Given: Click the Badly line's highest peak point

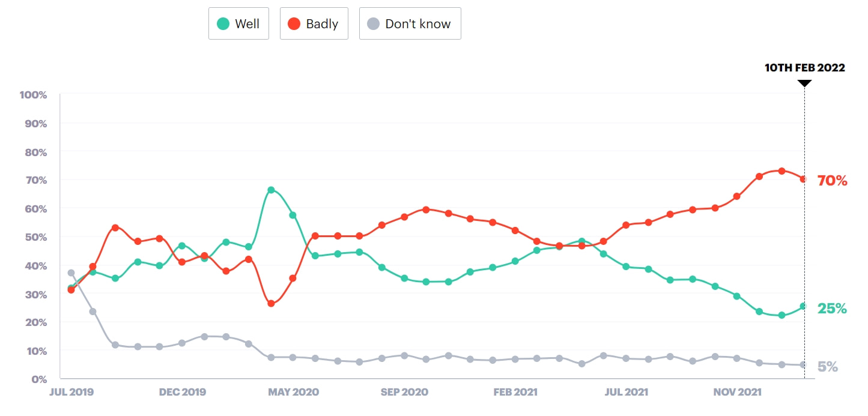Looking at the screenshot, I should click(782, 170).
